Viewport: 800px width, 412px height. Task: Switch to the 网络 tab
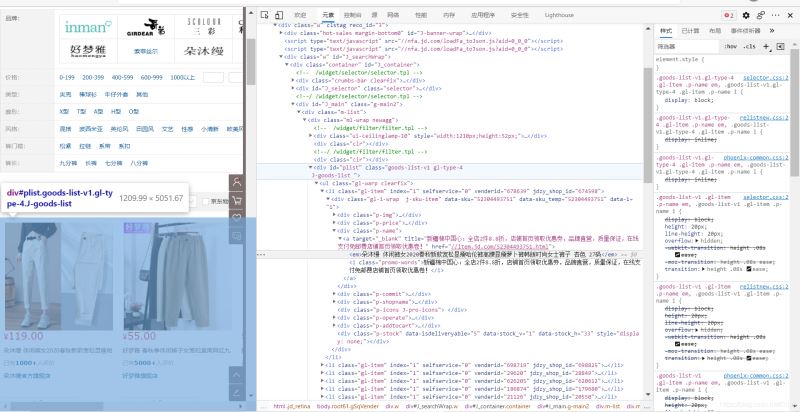pyautogui.click(x=393, y=15)
